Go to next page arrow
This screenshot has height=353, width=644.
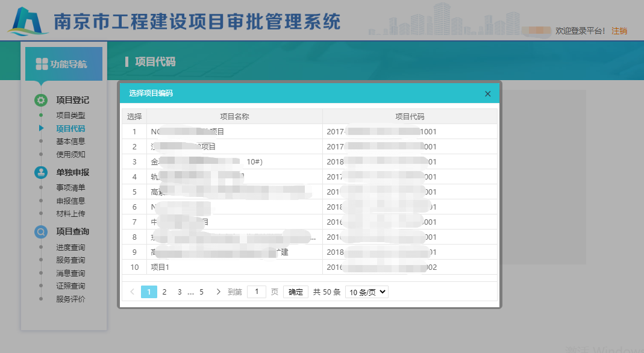point(218,292)
